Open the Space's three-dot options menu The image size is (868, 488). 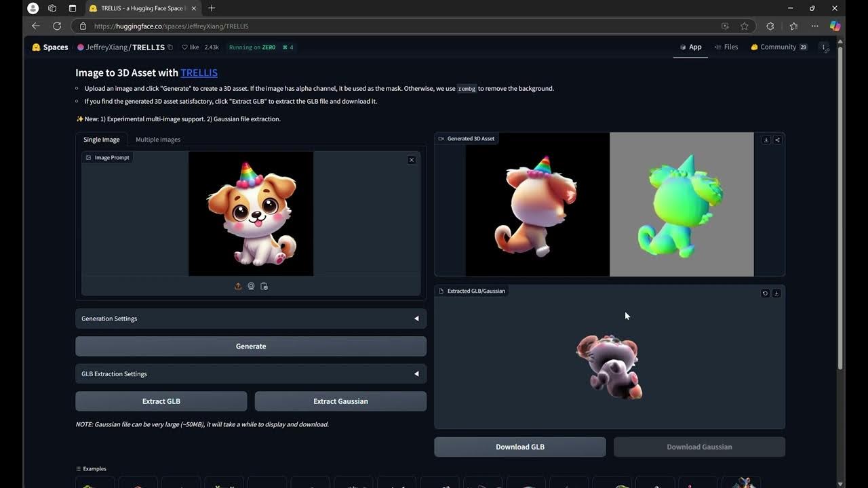coord(823,47)
